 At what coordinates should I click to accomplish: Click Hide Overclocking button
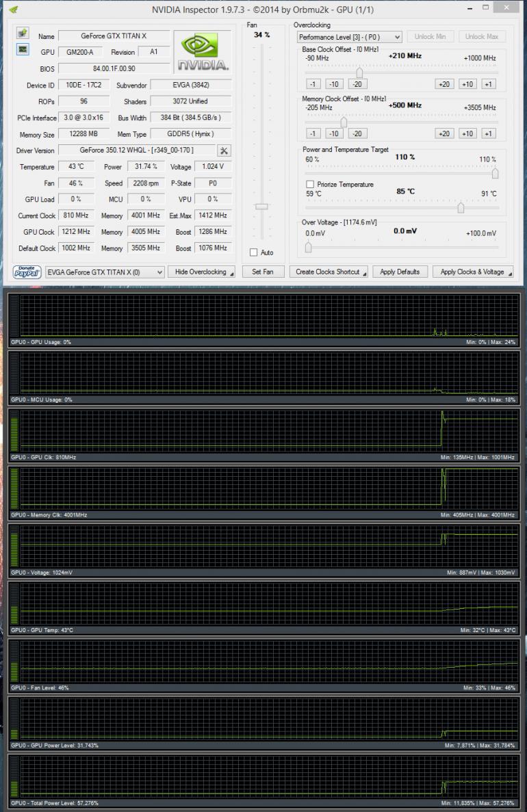click(201, 272)
